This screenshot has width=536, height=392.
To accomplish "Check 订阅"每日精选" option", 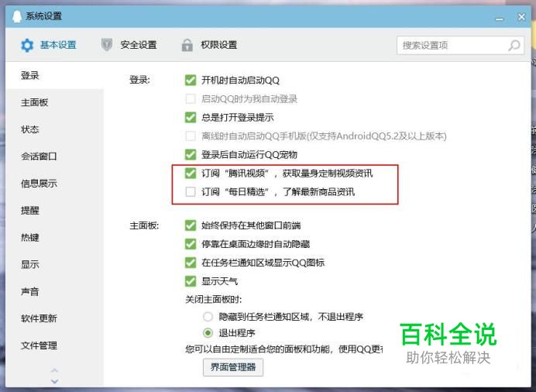I will (191, 191).
